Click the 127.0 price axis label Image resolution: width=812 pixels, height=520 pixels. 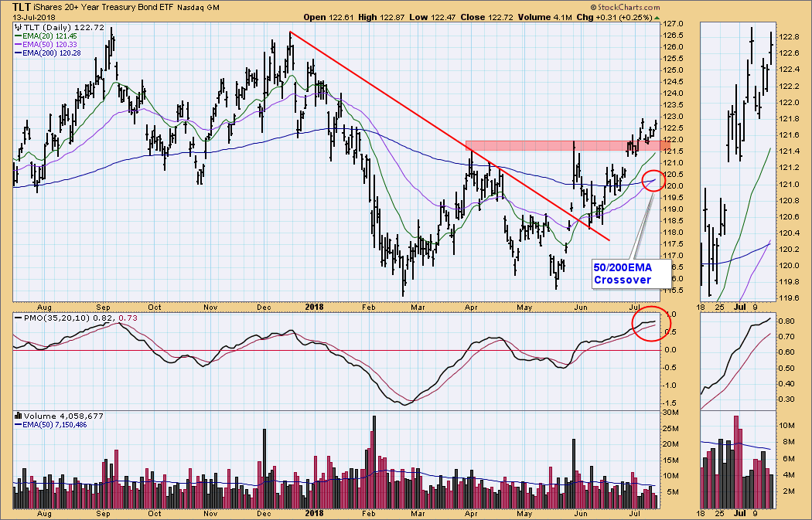(x=674, y=24)
